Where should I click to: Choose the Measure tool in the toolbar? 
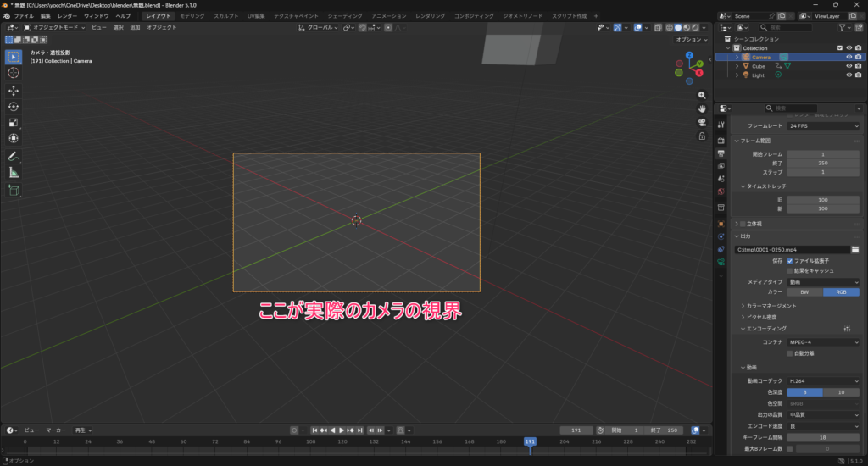tap(14, 172)
